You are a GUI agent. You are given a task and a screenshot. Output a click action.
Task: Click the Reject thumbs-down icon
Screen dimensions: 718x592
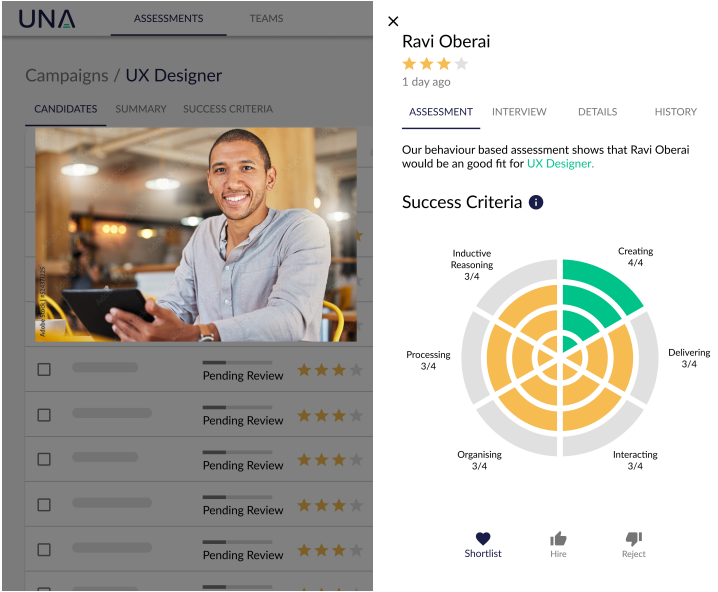coord(634,538)
